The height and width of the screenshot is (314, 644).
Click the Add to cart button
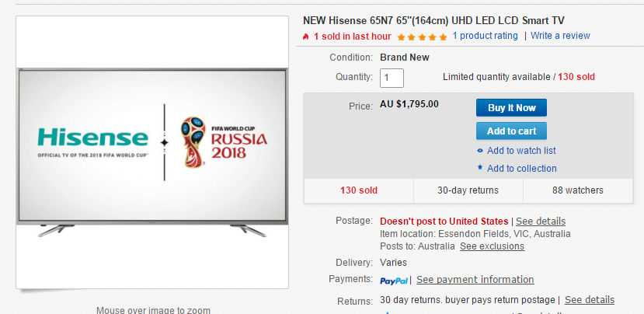click(x=511, y=131)
